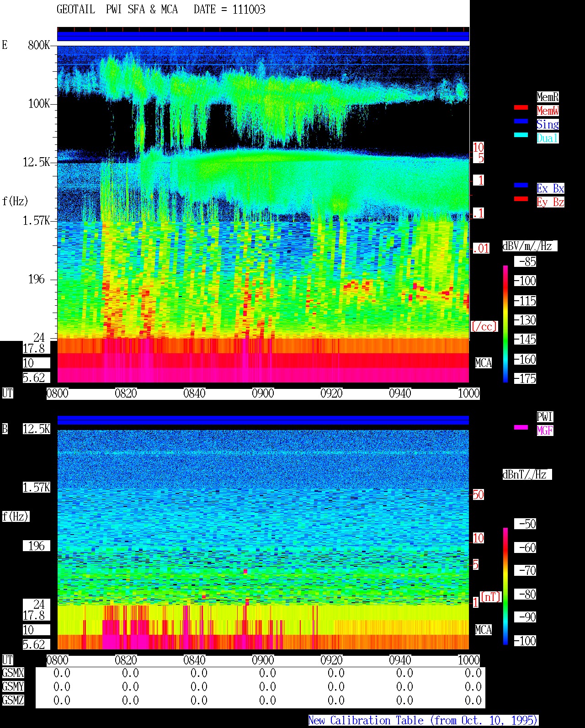Click the 0840 time label under B panel
This screenshot has width=585, height=728.
195,660
